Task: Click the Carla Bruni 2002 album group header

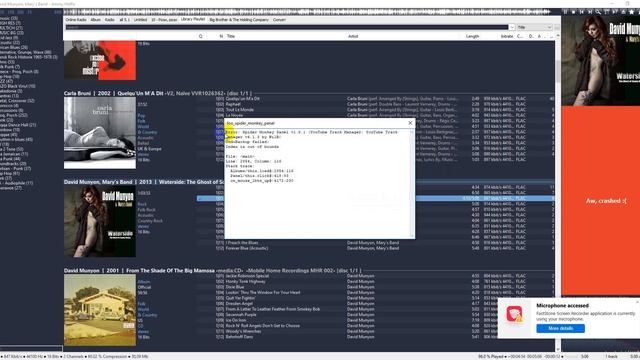Action: pos(158,93)
